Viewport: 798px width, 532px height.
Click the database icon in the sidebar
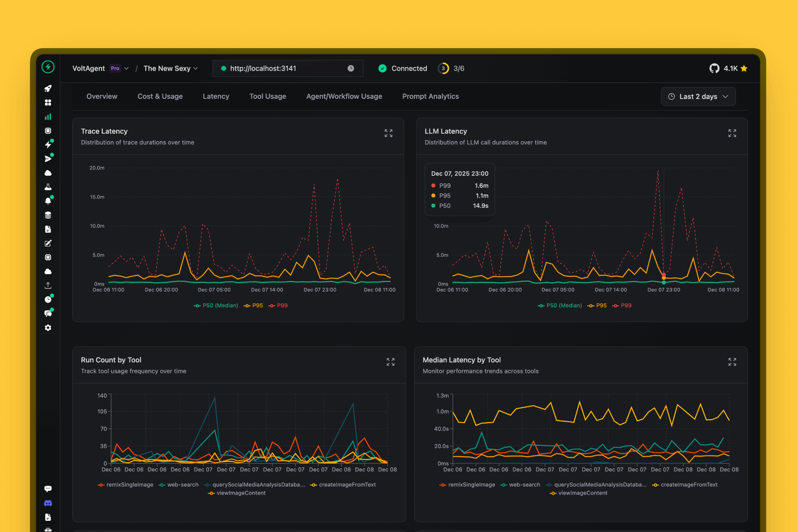pos(48,215)
